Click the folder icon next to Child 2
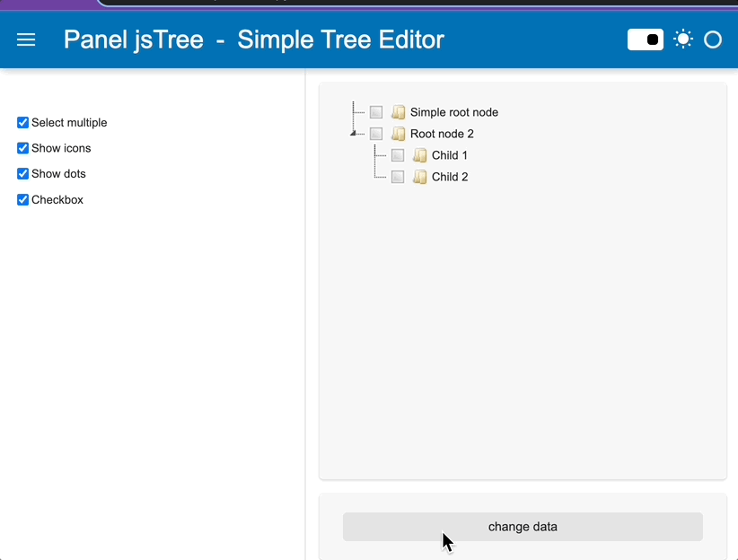The width and height of the screenshot is (738, 560). click(x=419, y=176)
